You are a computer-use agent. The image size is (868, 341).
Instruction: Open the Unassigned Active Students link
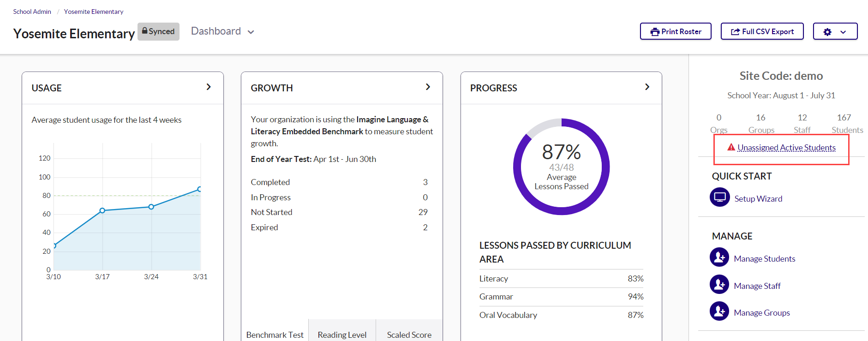click(786, 148)
